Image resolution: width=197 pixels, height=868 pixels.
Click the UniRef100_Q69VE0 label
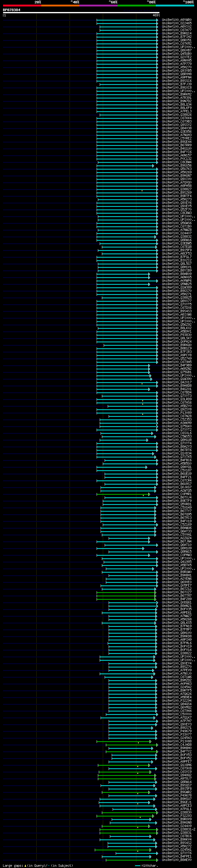coord(177,582)
